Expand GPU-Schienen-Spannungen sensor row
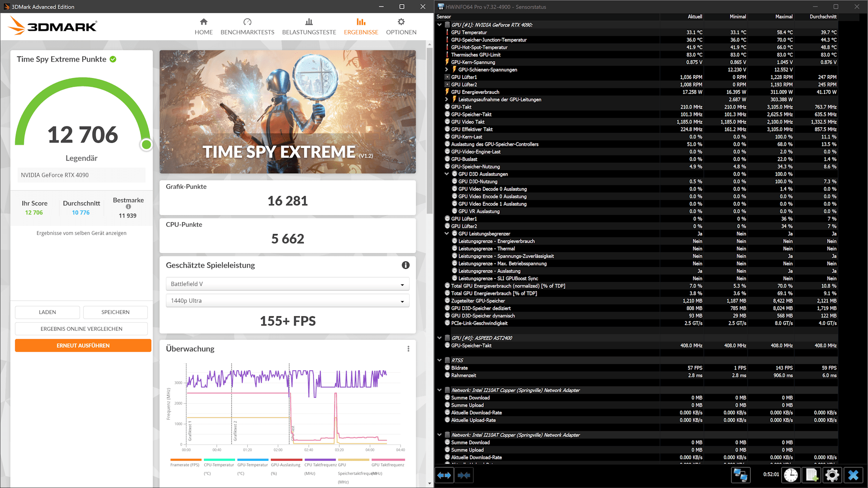This screenshot has height=488, width=868. pyautogui.click(x=447, y=70)
